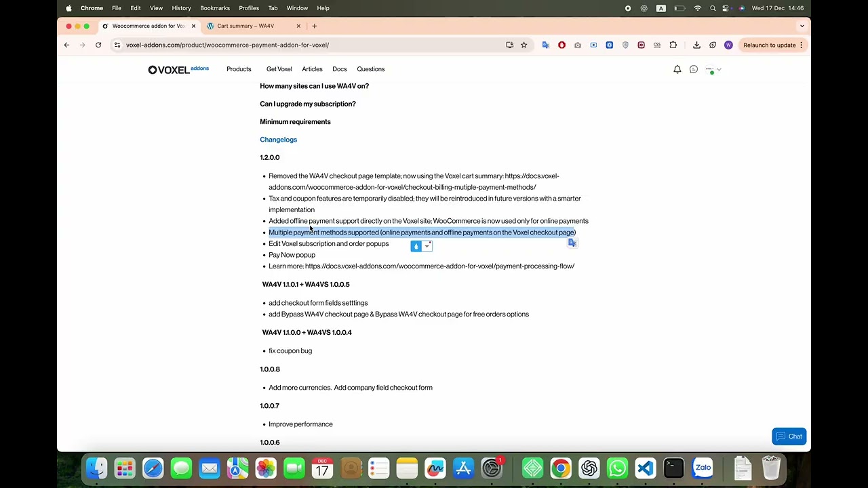Go to Get Voxel in navigation

click(x=279, y=69)
